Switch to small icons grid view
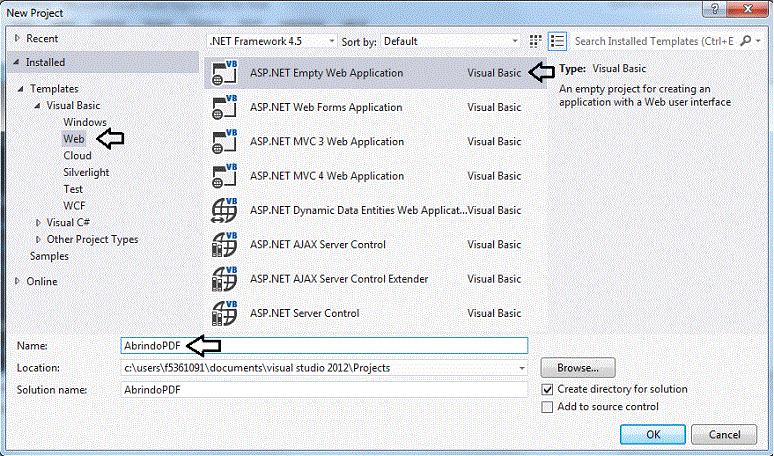This screenshot has width=774, height=456. 536,41
